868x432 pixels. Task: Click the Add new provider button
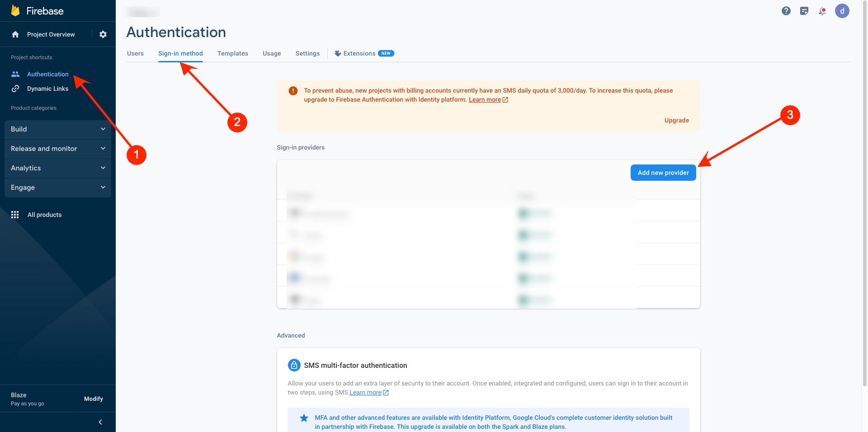(x=663, y=173)
